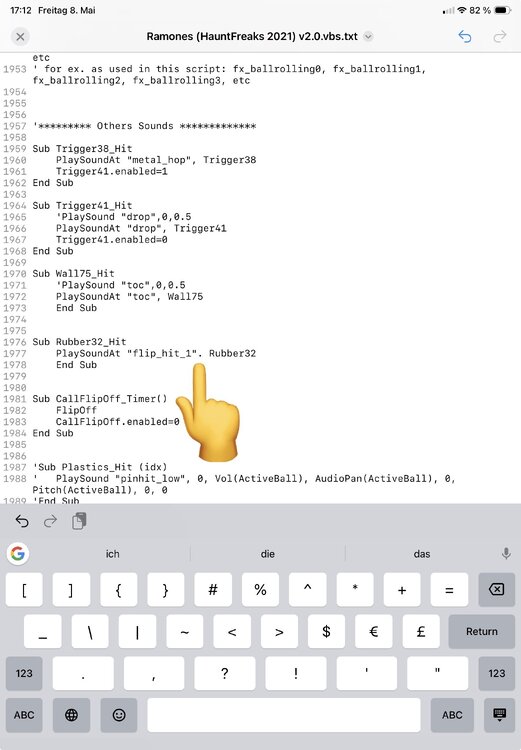Viewport: 521px width, 750px height.
Task: Tap the redo arrow in top bar
Action: 499,37
